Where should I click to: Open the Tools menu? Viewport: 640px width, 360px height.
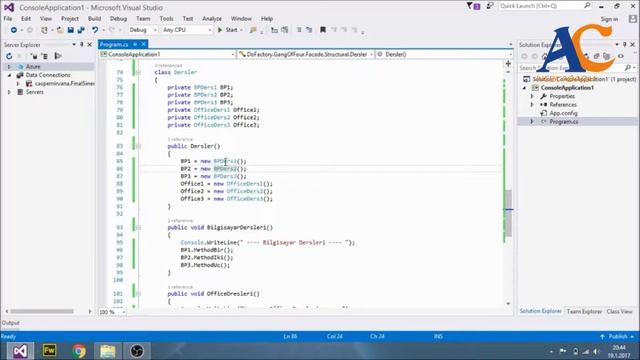pos(166,19)
